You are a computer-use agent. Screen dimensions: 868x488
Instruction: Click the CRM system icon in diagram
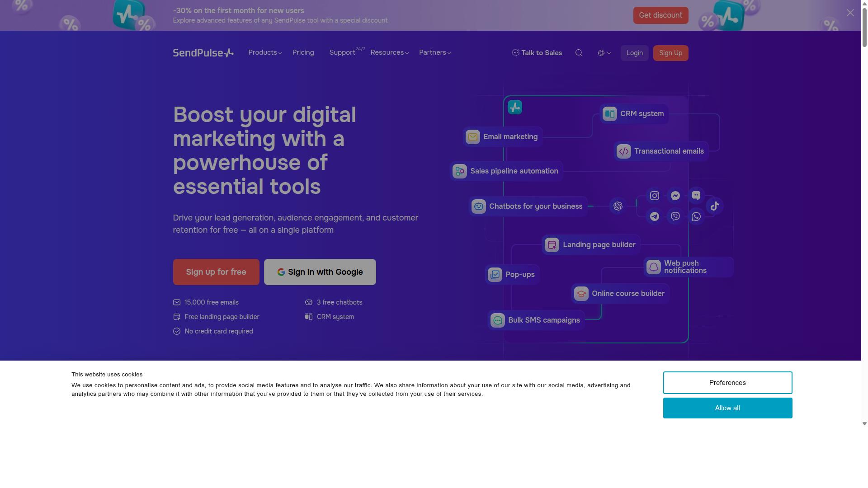(x=609, y=114)
